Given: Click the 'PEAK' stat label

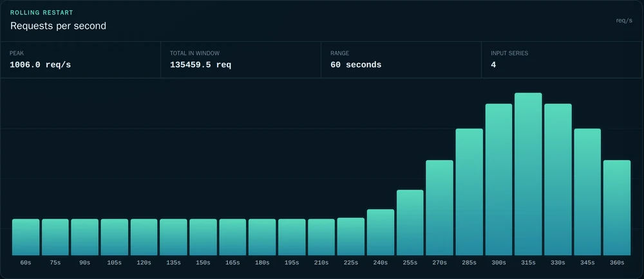Looking at the screenshot, I should (17, 53).
